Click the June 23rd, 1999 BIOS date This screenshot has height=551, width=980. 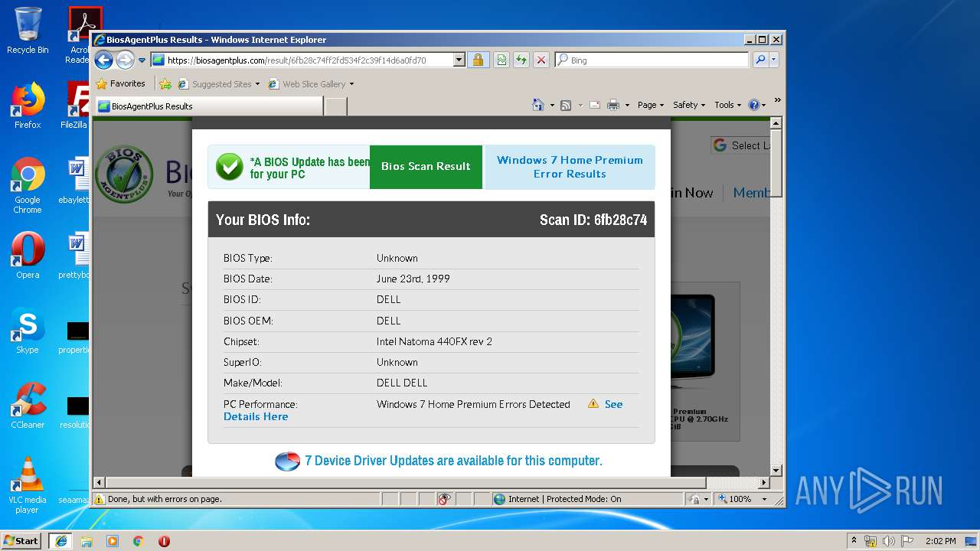tap(413, 279)
